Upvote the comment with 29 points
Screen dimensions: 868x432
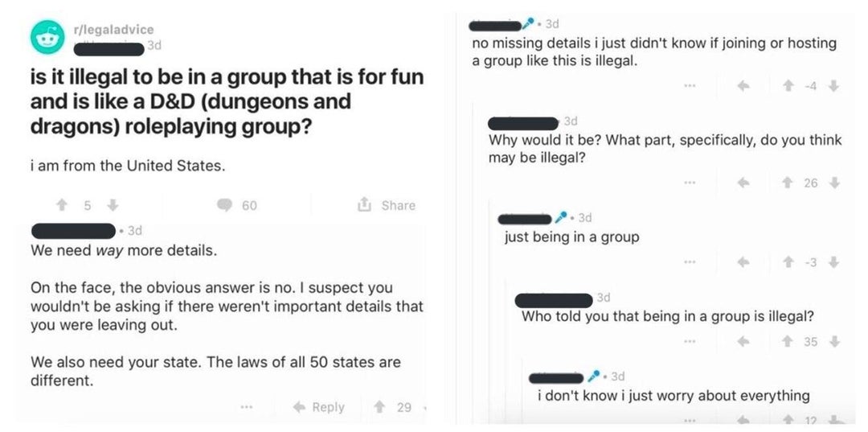tap(378, 407)
